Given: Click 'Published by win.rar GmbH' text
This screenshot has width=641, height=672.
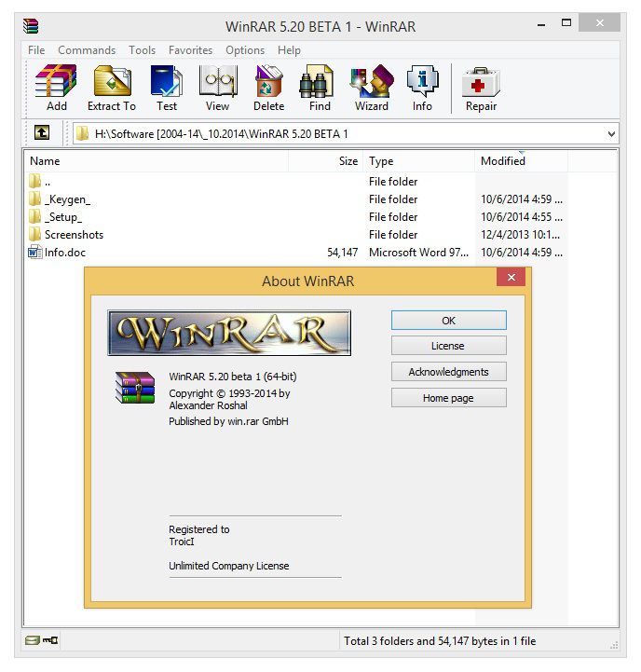Looking at the screenshot, I should tap(228, 421).
